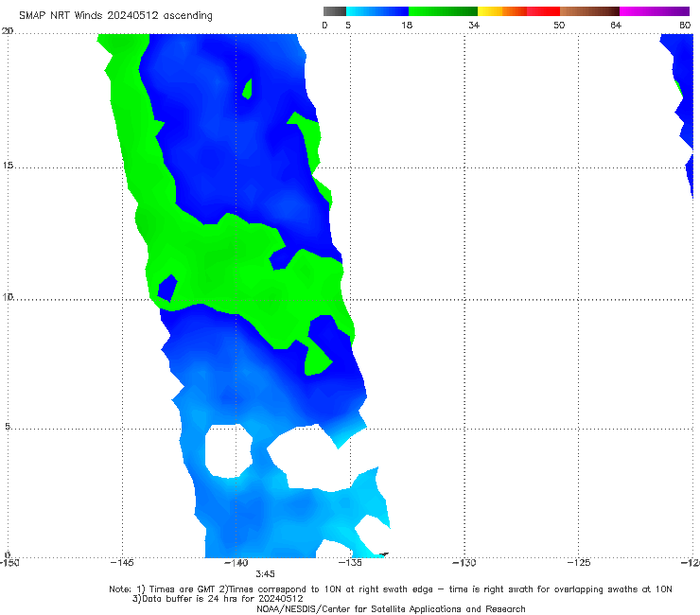
Task: Click the latitude axis label '20'
Action: [x=8, y=31]
